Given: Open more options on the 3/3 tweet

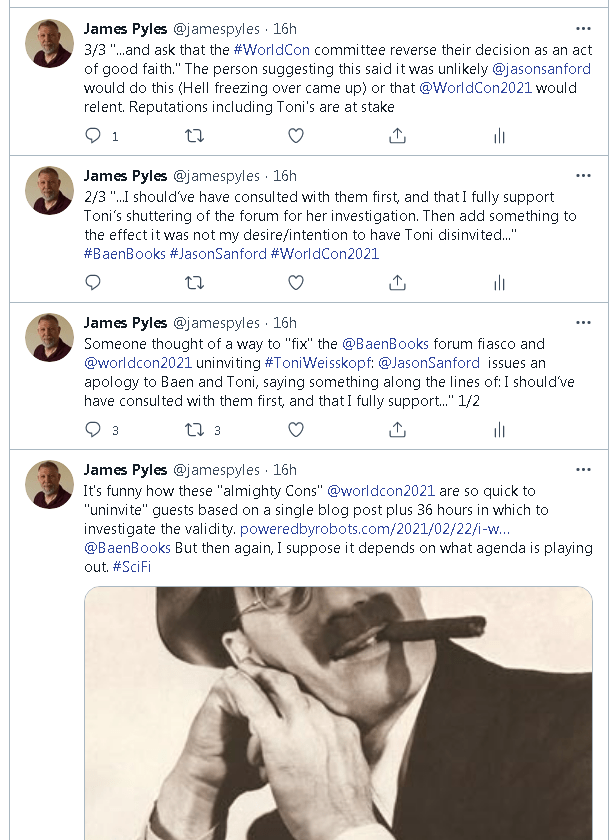Looking at the screenshot, I should (x=583, y=28).
